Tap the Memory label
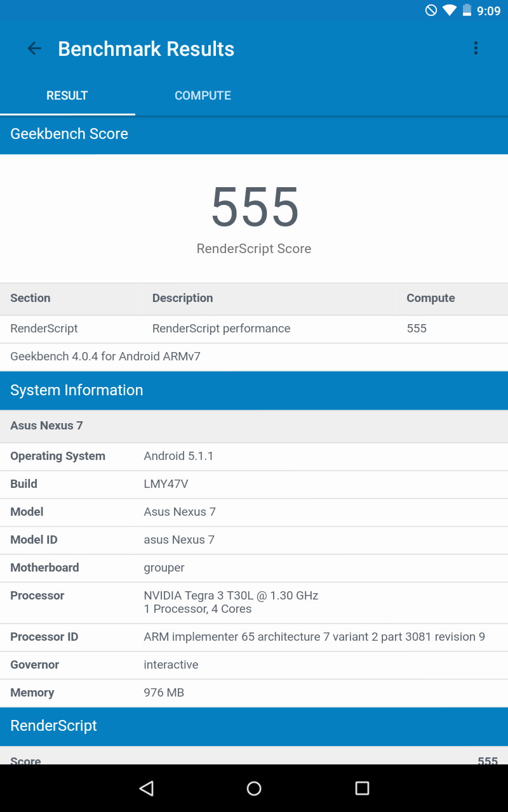Screen dimensions: 508x812 (x=32, y=693)
